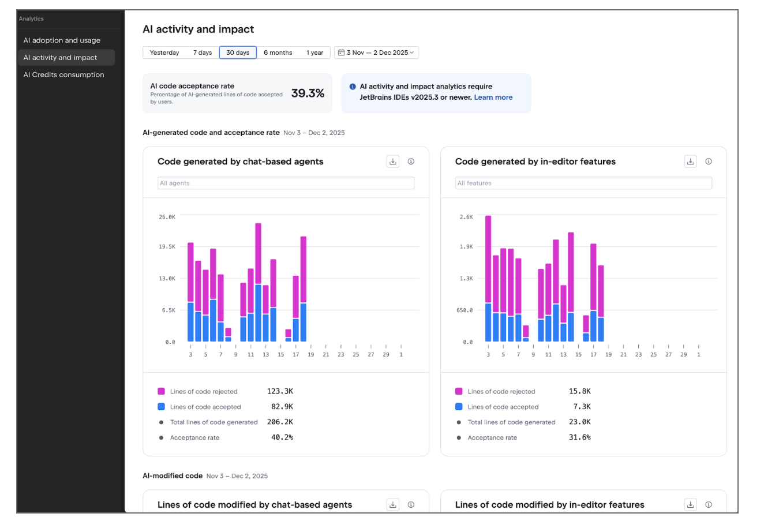Show info for lines modified by in-editor features

709,504
